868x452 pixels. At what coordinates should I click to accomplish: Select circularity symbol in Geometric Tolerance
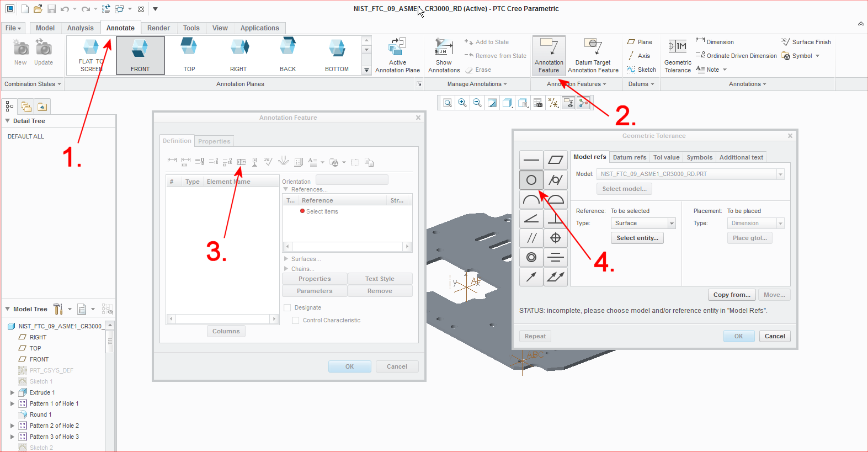(x=531, y=179)
